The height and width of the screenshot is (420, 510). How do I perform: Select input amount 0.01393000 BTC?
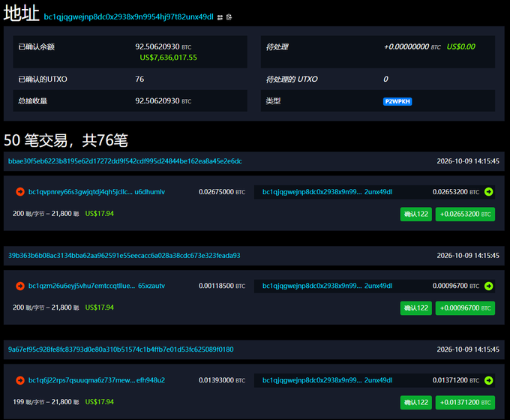point(222,380)
